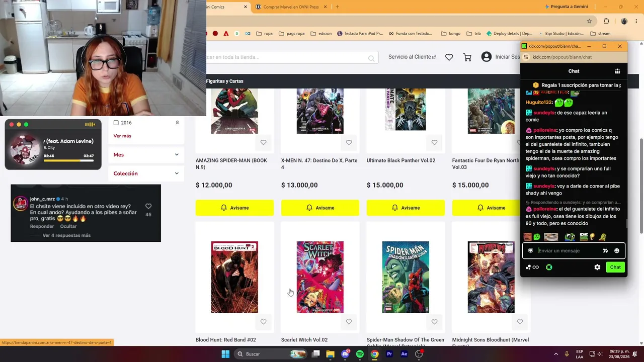
Task: Open the Figuritas y Cartas menu
Action: point(224,81)
